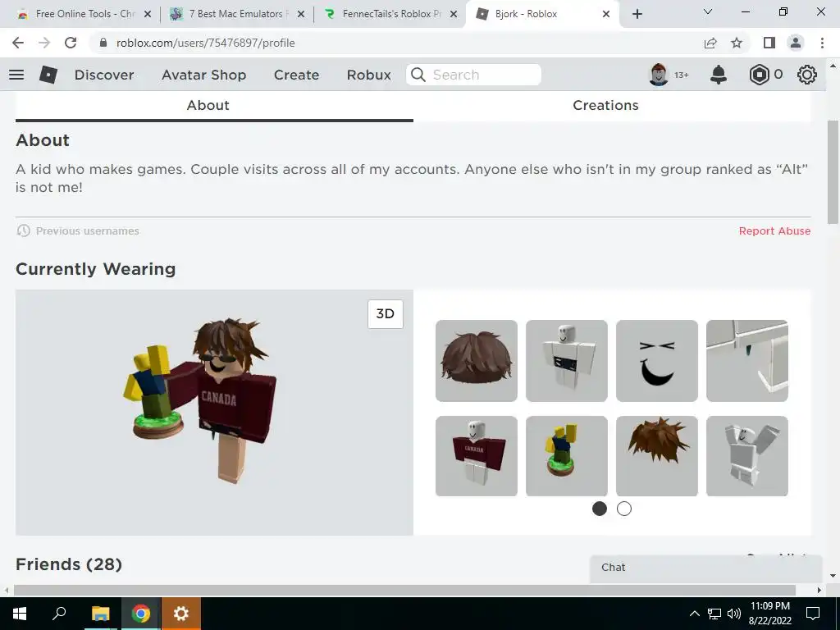The width and height of the screenshot is (840, 630).
Task: Click the taskbar search magnifier
Action: 59,614
